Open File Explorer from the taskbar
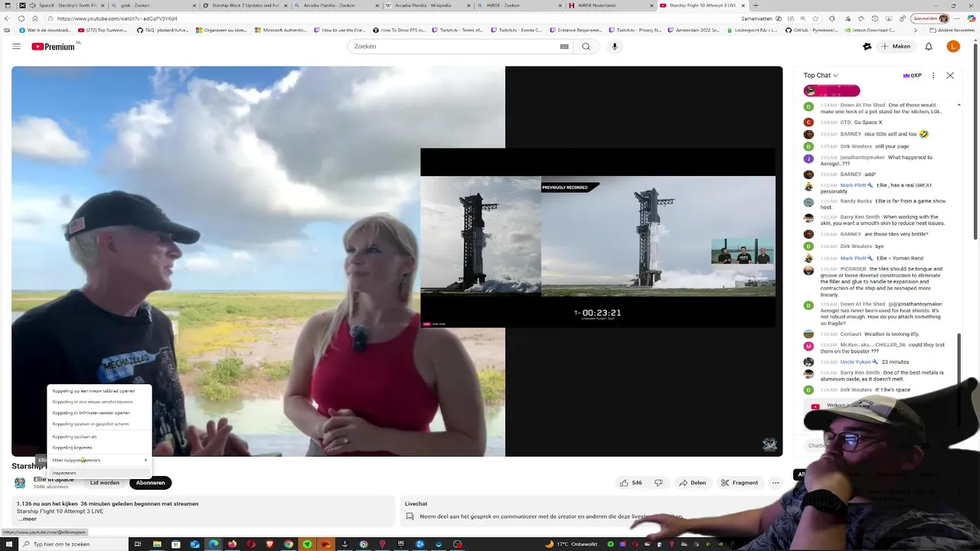Image resolution: width=980 pixels, height=551 pixels. [157, 544]
